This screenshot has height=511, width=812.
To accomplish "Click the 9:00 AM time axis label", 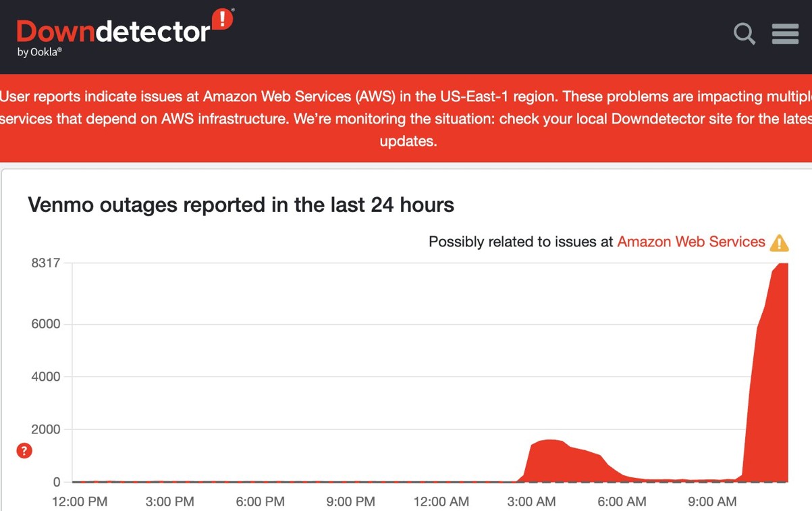I will coord(712,502).
